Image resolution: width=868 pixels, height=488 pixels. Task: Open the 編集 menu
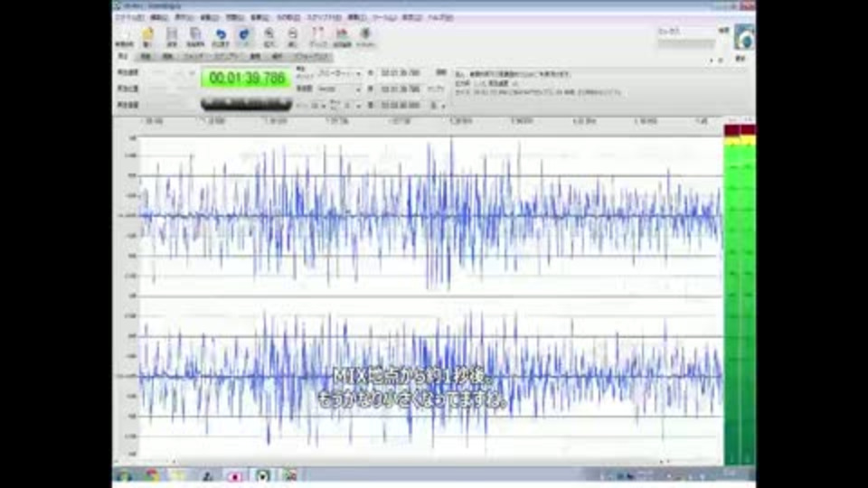pyautogui.click(x=159, y=18)
